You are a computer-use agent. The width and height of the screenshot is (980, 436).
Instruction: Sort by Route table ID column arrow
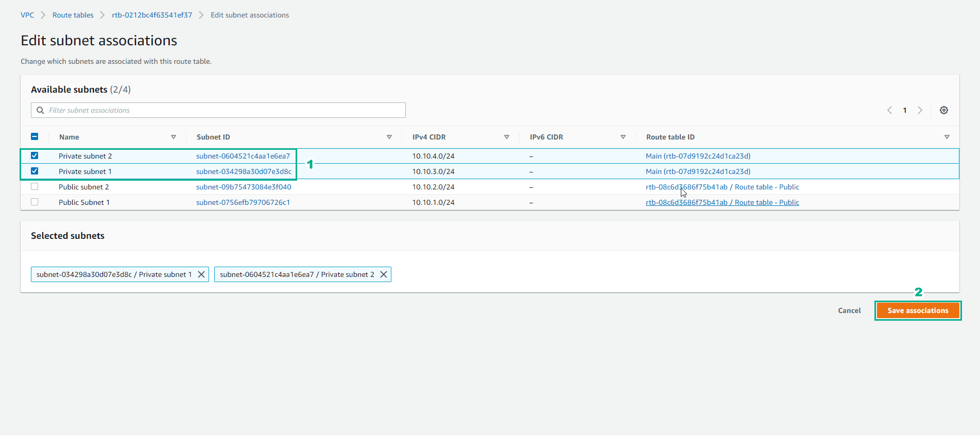[x=947, y=137]
